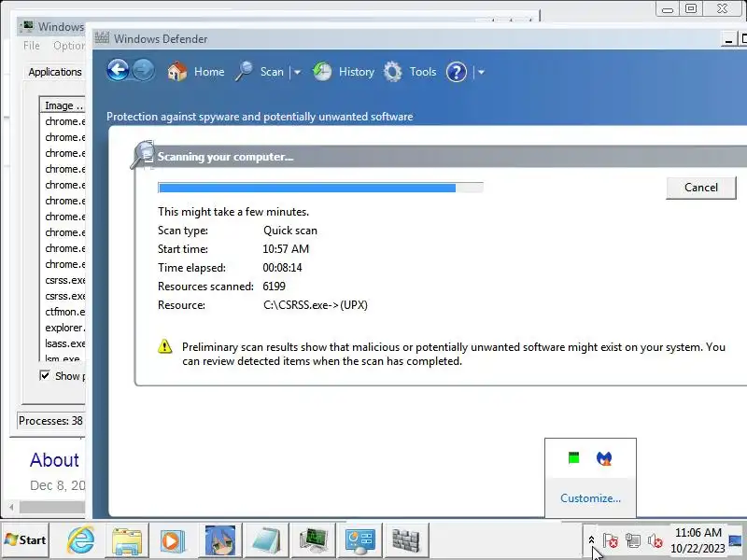The height and width of the screenshot is (560, 747).
Task: Sort by Image Name column in Task Manager
Action: pos(63,105)
